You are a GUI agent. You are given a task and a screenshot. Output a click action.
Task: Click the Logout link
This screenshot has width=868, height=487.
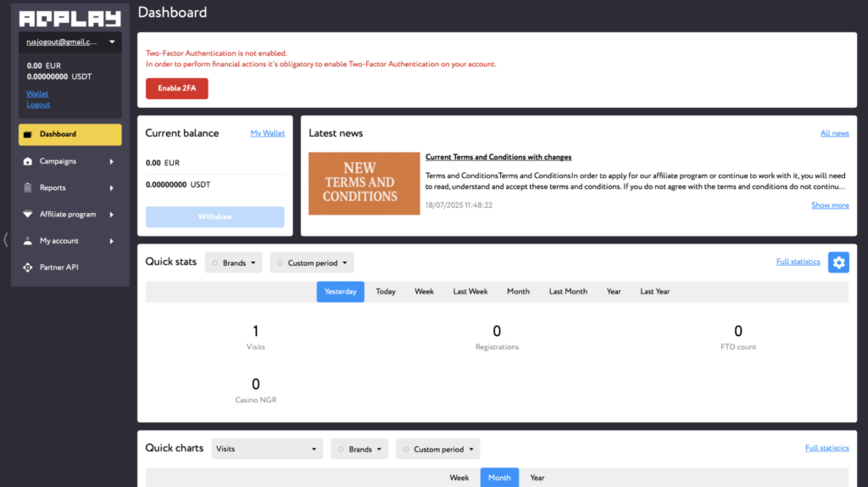coord(38,104)
